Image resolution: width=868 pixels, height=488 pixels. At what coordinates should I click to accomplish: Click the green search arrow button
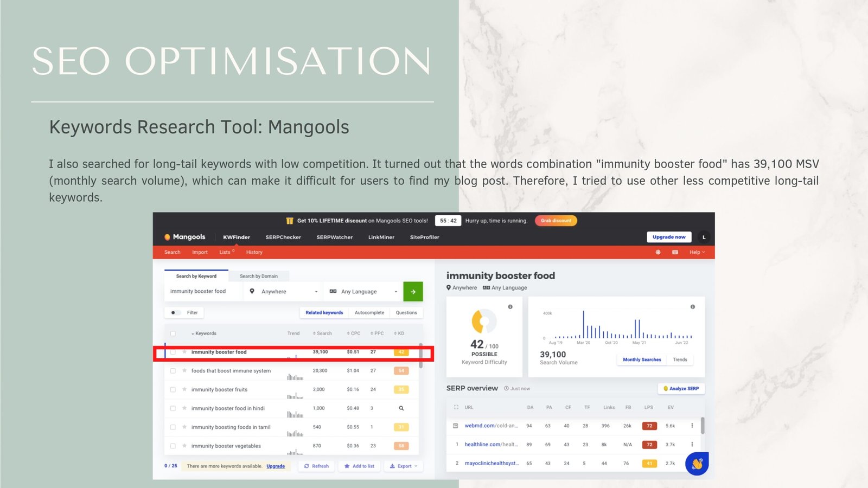(x=413, y=292)
